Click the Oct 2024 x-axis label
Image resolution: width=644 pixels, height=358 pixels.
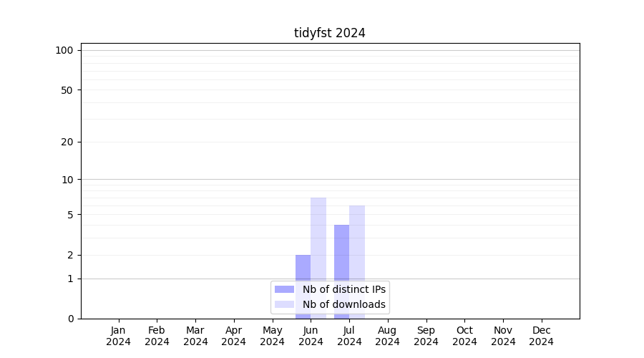[464, 336]
